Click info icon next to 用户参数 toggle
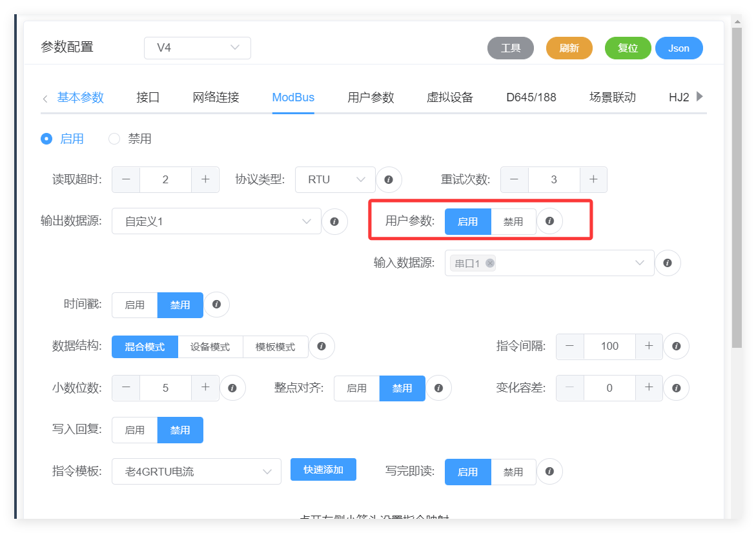The height and width of the screenshot is (533, 756). (x=549, y=221)
